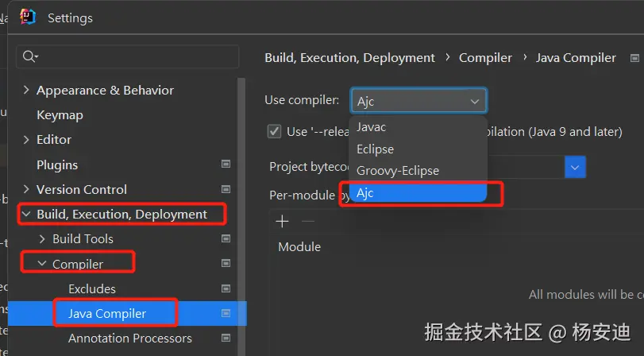This screenshot has width=644, height=356.
Task: Expand the Build Tools node
Action: coord(43,238)
